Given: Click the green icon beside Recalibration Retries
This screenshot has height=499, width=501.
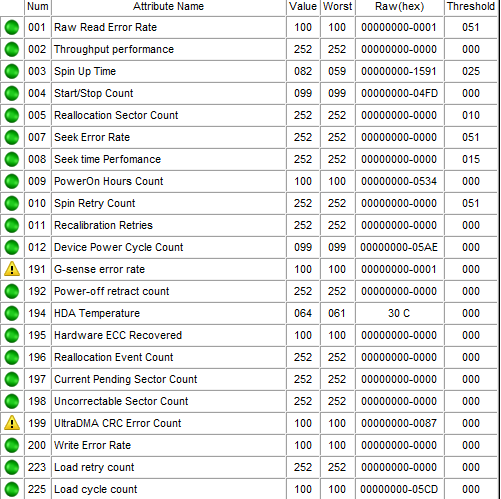Looking at the screenshot, I should (x=12, y=225).
